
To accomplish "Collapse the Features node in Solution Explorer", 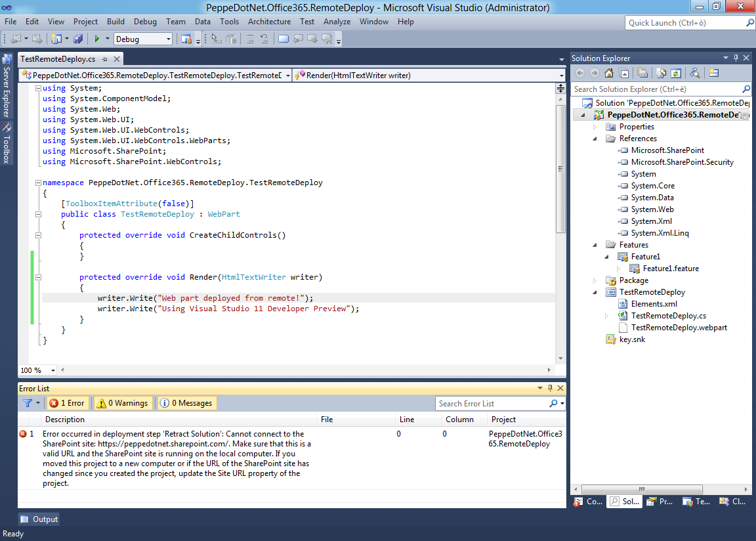I will [x=595, y=245].
